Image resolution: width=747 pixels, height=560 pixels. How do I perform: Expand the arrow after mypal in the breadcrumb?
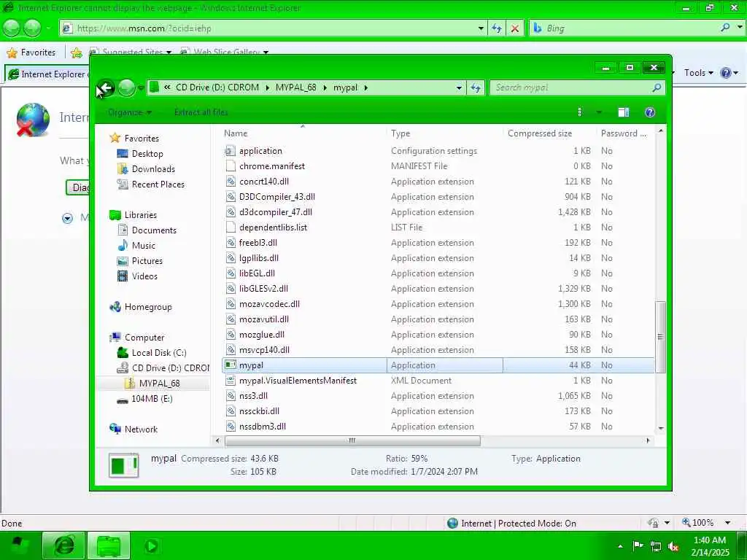point(366,87)
